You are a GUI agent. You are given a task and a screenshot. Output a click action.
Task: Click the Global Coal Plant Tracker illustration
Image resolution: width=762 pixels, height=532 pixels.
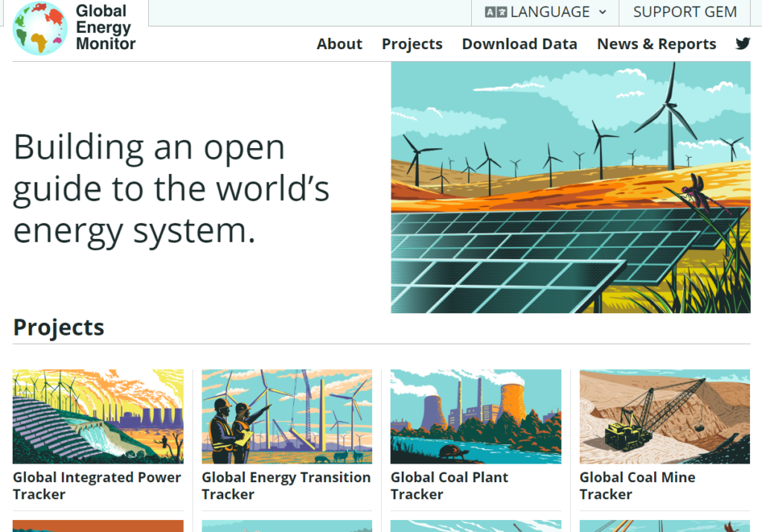point(476,416)
